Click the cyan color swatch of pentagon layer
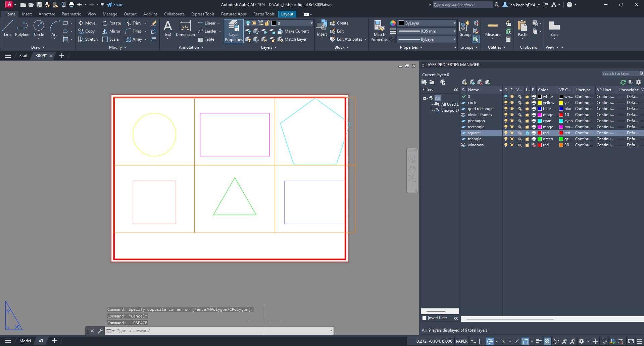Viewport: 644px width, 346px height. (540, 121)
